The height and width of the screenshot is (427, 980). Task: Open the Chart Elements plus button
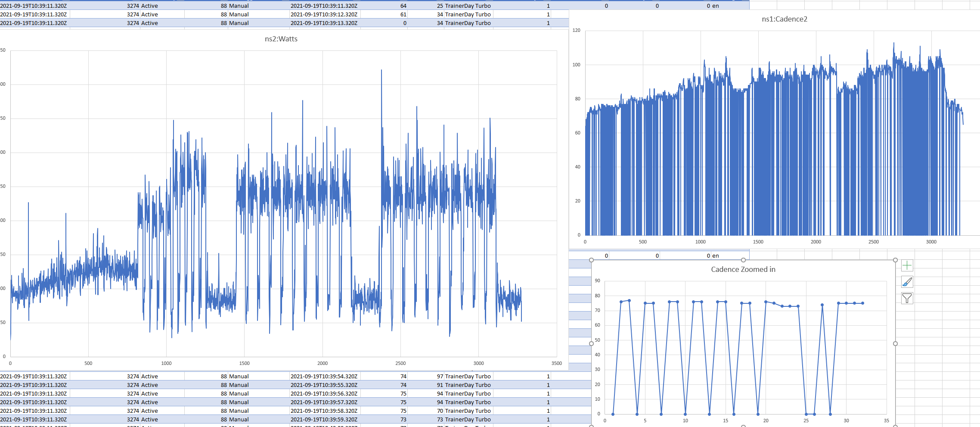907,265
